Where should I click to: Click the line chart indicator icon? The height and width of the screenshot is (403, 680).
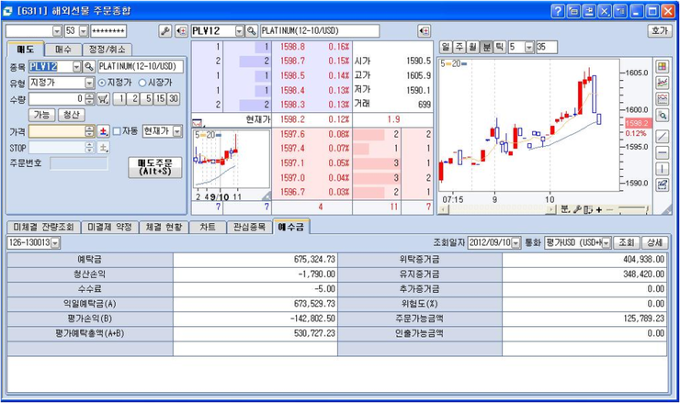(662, 83)
